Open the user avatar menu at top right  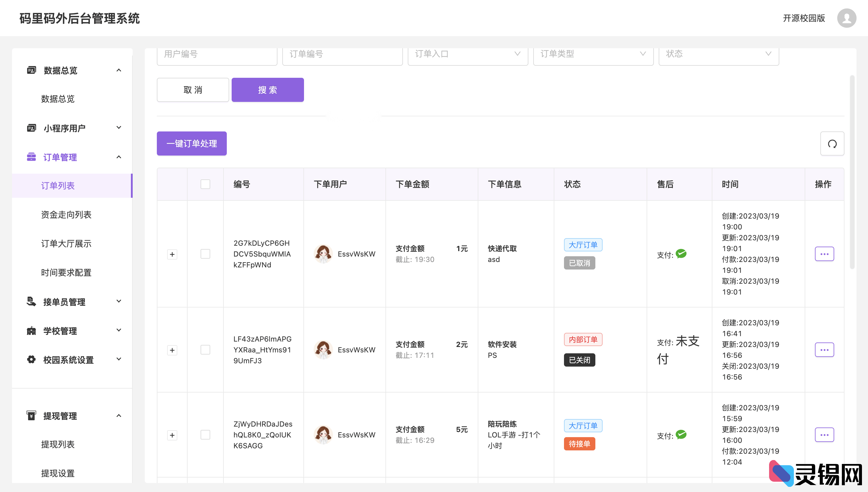tap(847, 18)
